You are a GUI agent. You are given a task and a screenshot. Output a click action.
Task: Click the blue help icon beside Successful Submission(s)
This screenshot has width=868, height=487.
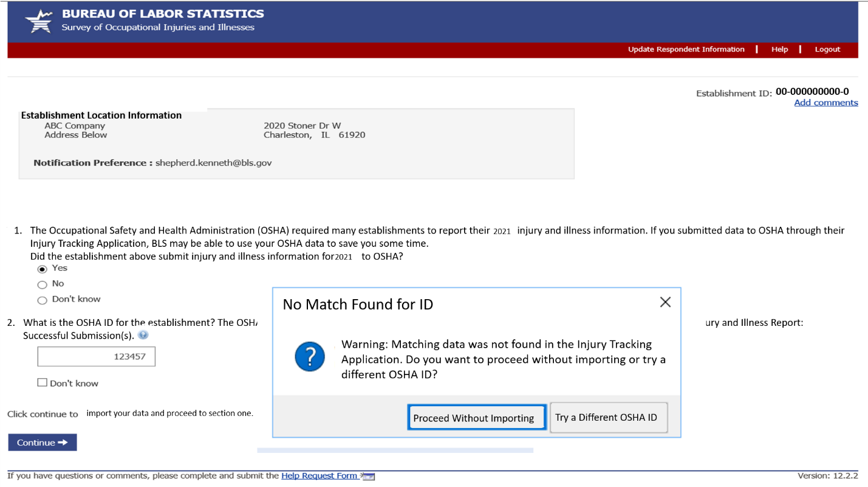(x=143, y=335)
